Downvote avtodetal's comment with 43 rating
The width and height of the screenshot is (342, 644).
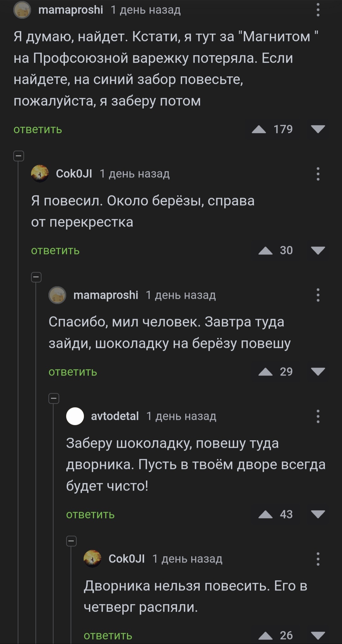point(318,515)
